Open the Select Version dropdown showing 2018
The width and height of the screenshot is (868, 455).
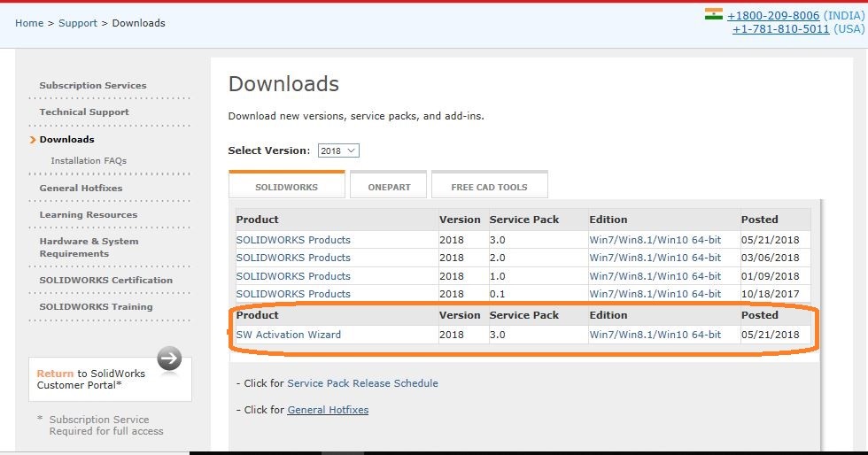click(x=338, y=150)
